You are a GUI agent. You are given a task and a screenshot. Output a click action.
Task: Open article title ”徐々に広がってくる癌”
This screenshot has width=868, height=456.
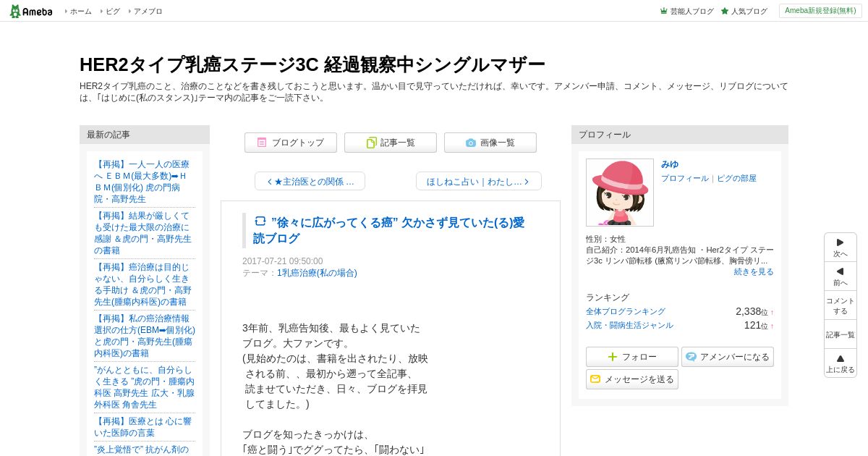(x=388, y=230)
